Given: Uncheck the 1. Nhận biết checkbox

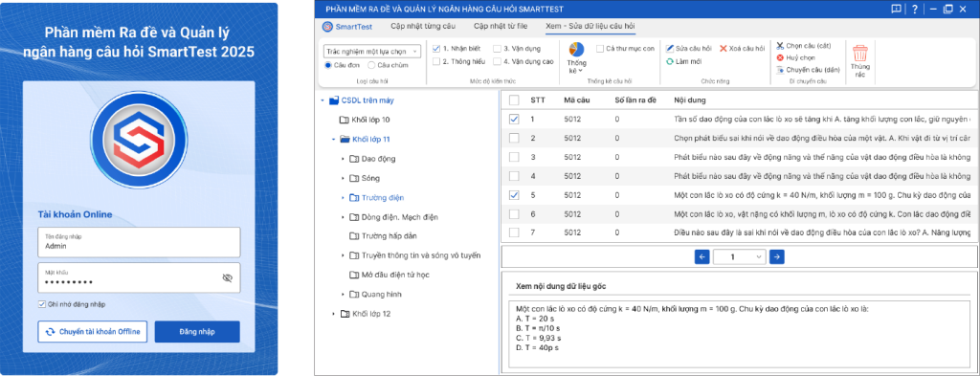Looking at the screenshot, I should [436, 48].
